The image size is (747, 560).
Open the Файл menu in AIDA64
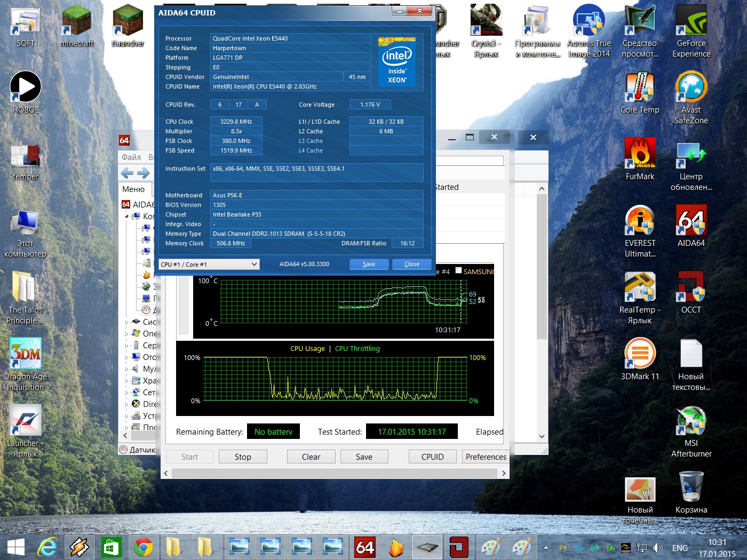click(131, 157)
